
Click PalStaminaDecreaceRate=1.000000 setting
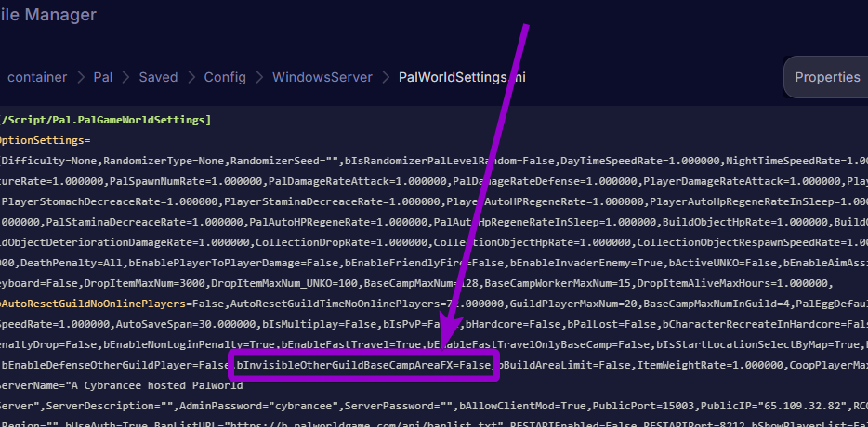pos(145,223)
